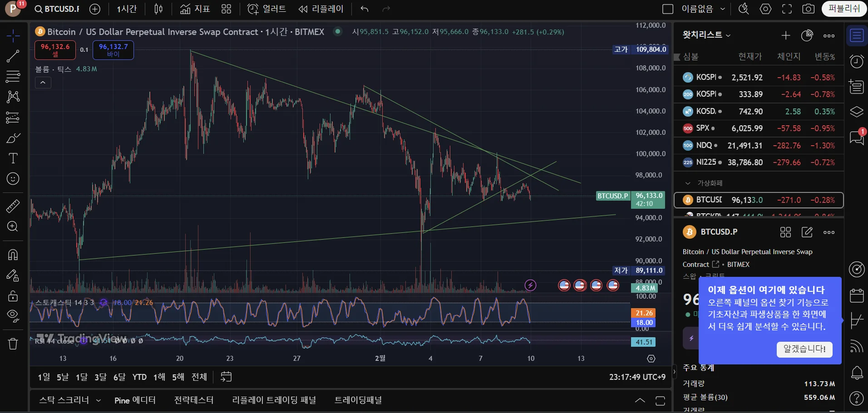Select the brush drawing tool

click(13, 138)
